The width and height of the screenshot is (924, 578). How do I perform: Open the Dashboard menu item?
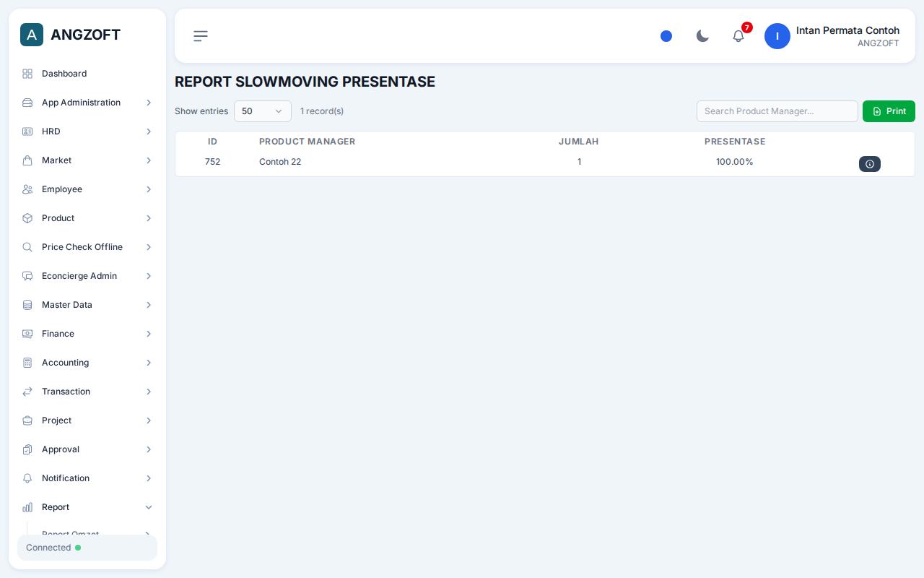[87, 74]
